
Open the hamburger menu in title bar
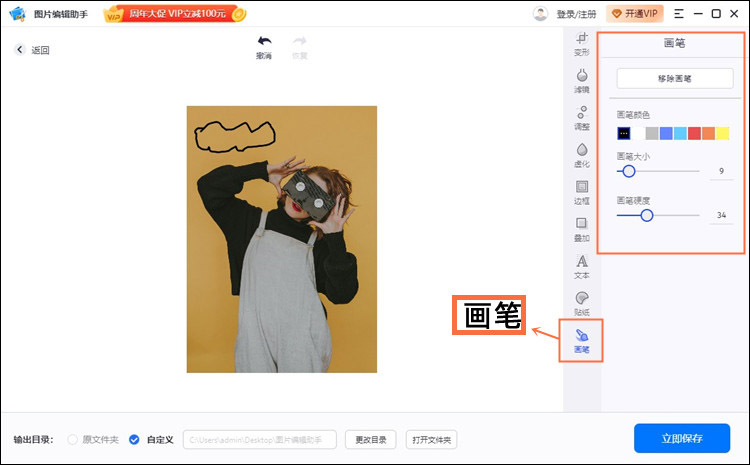679,14
